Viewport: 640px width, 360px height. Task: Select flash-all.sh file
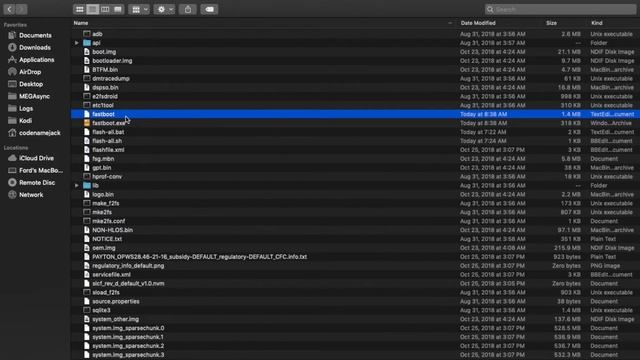[107, 141]
